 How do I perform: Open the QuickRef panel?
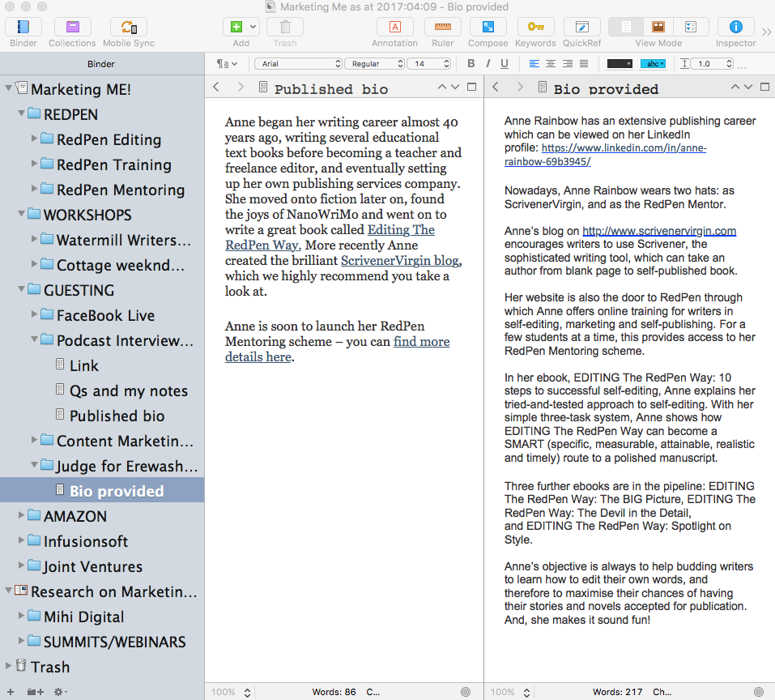[582, 28]
